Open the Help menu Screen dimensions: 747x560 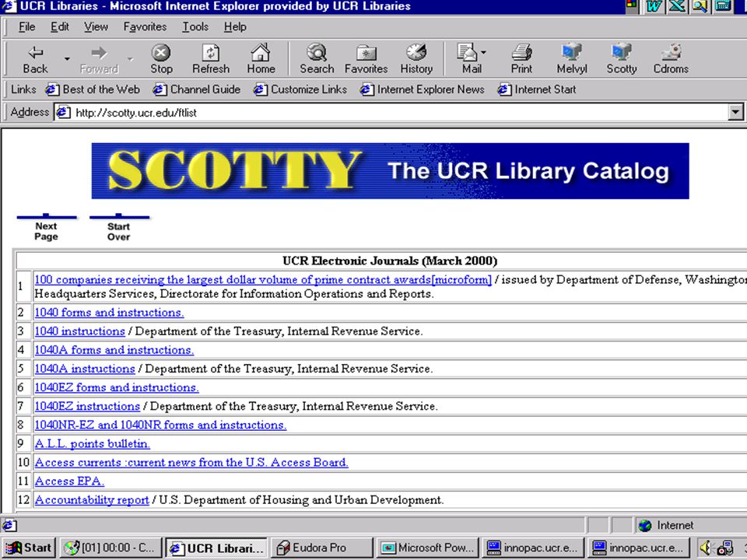pos(235,26)
